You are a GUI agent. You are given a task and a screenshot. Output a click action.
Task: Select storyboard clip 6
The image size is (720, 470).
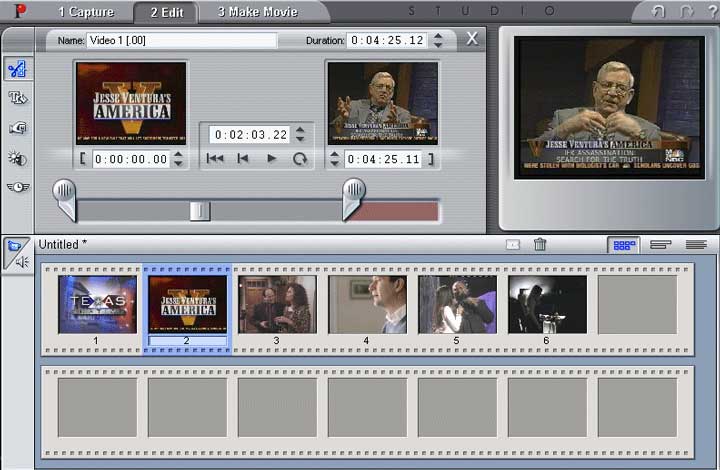(547, 304)
